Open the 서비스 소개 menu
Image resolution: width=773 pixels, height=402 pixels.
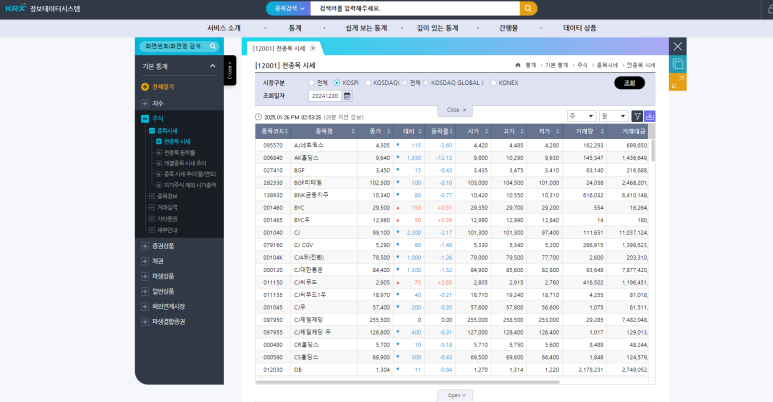click(224, 28)
